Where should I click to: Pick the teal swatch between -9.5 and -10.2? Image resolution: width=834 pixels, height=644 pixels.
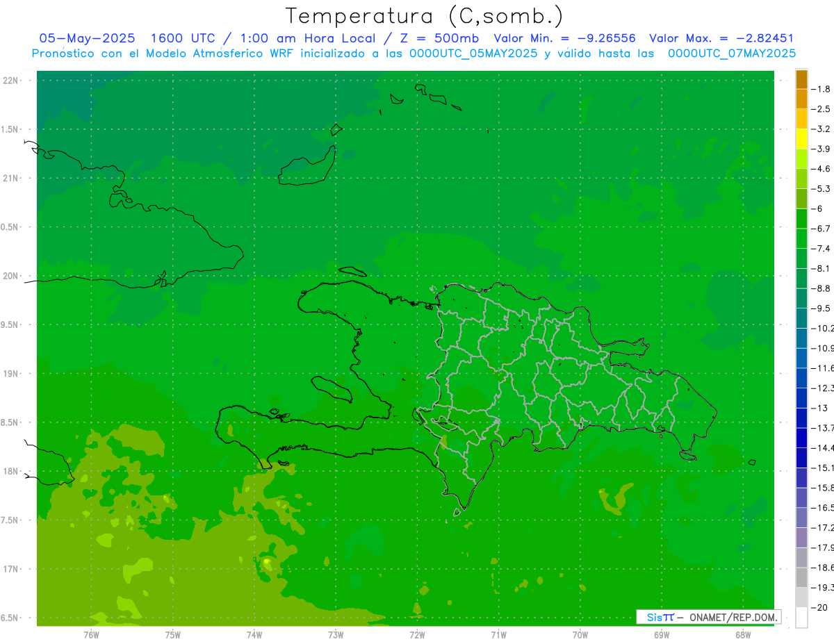point(801,318)
